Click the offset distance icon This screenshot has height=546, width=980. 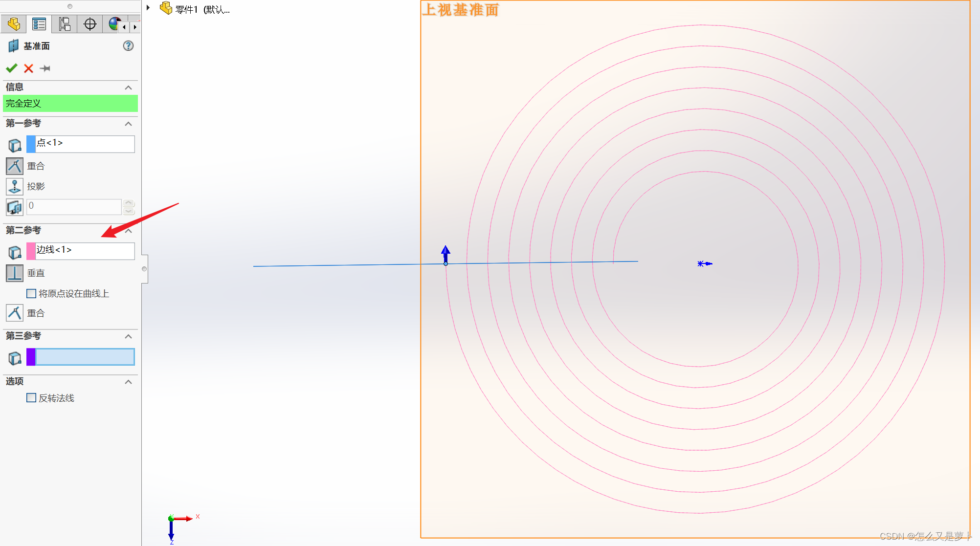pos(15,207)
